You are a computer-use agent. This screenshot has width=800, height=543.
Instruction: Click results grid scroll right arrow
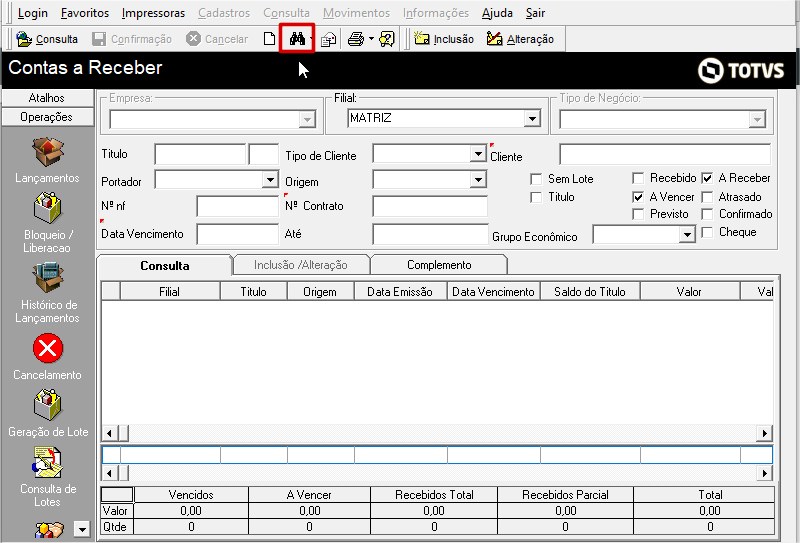[764, 433]
